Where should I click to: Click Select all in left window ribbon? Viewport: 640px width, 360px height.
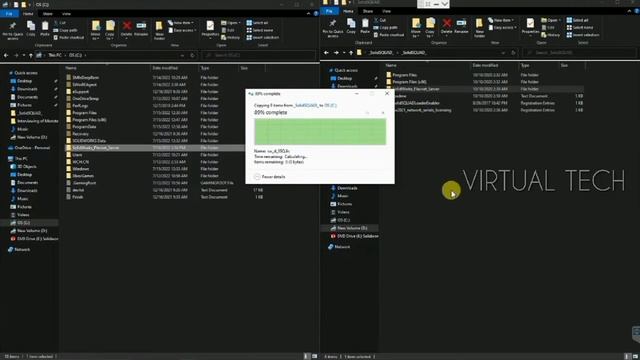258,23
